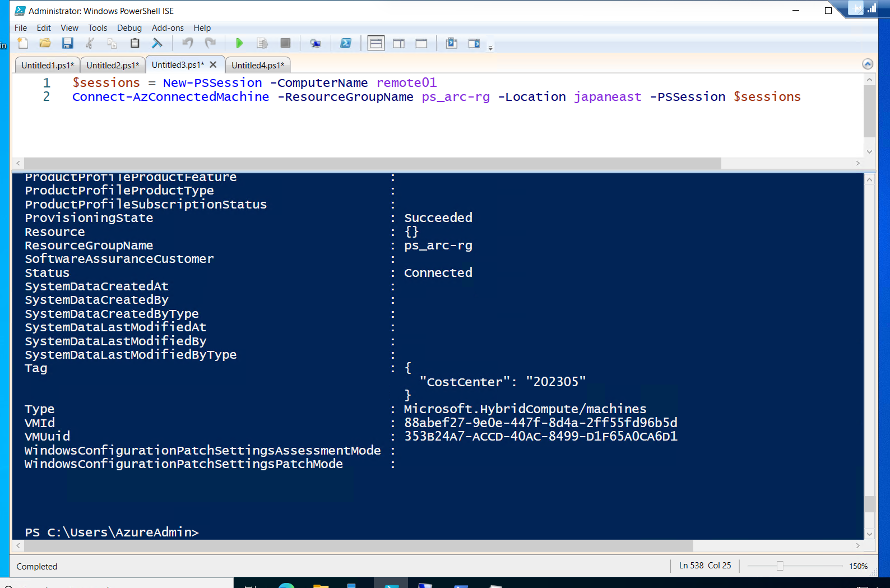
Task: Click the japaneast location value
Action: click(x=608, y=97)
